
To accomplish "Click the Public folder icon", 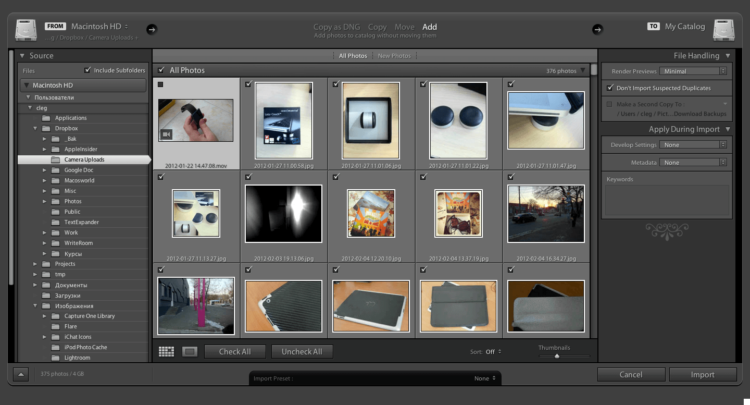I will pyautogui.click(x=56, y=212).
